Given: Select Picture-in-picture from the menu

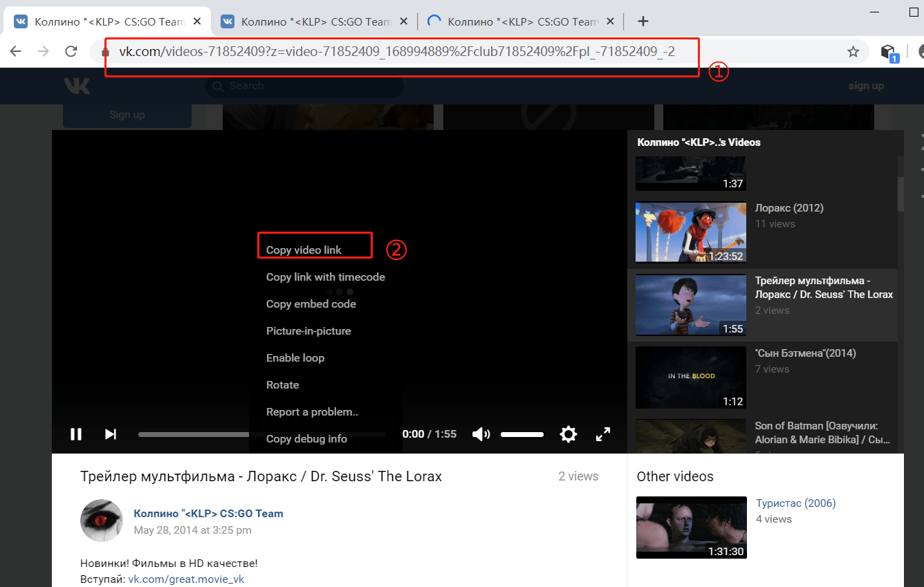Looking at the screenshot, I should [308, 330].
